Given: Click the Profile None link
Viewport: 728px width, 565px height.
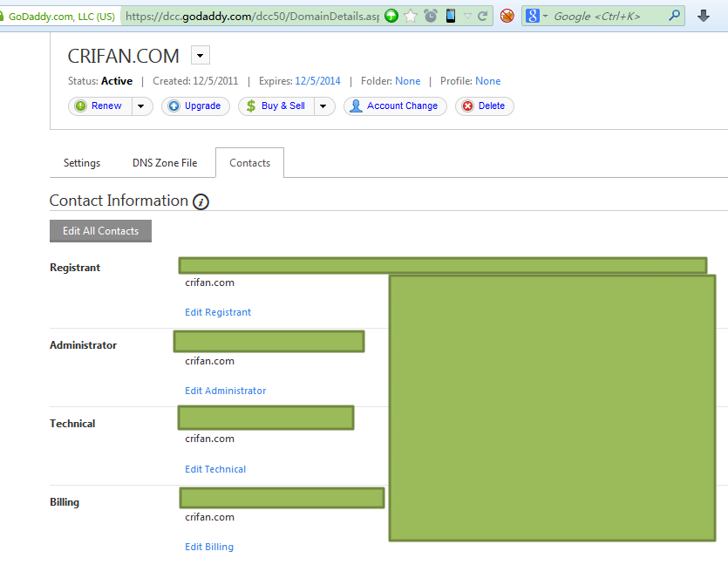Looking at the screenshot, I should [x=488, y=81].
